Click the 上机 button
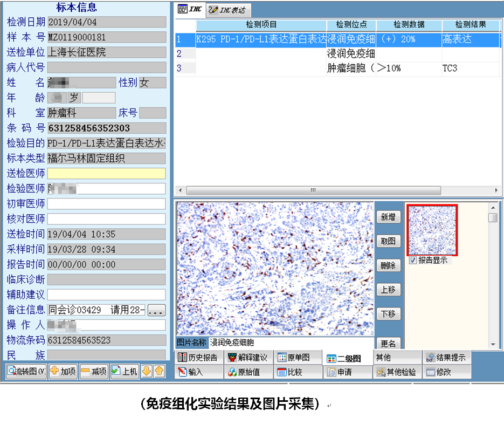Viewport: 504px width, 424px height. click(x=124, y=372)
